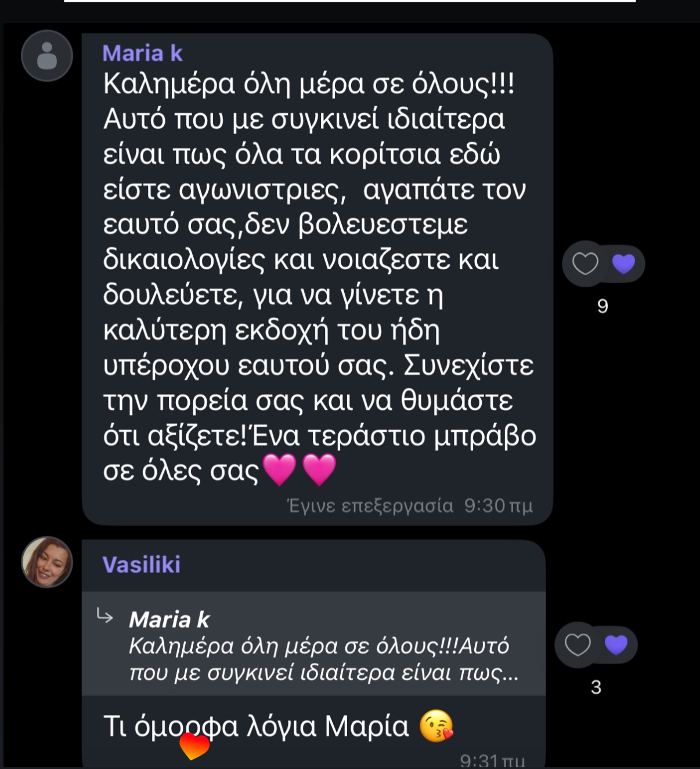This screenshot has height=769, width=700.
Task: Toggle purple heart reaction on Maria's message
Action: (x=624, y=263)
